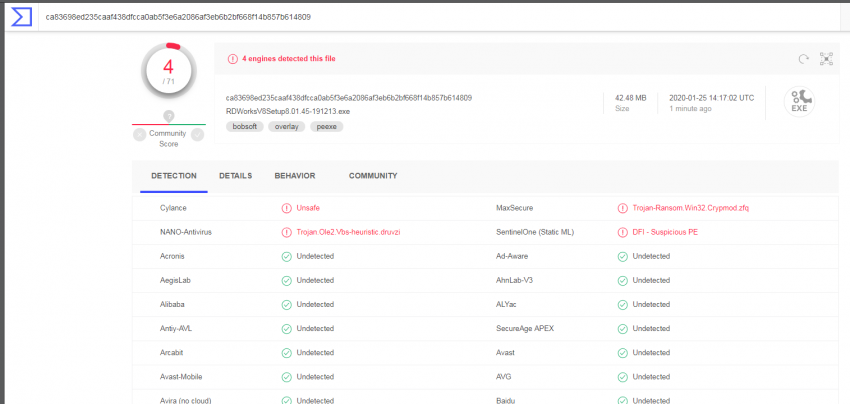Click the green check icon next to Acronis
Viewport: 850px width, 404px height.
tap(287, 256)
